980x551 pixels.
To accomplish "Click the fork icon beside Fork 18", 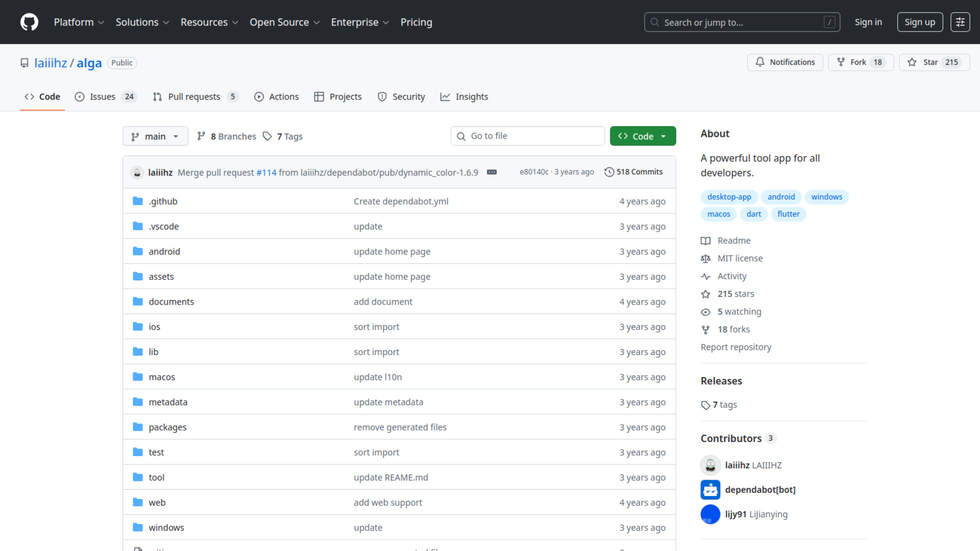I will point(841,62).
